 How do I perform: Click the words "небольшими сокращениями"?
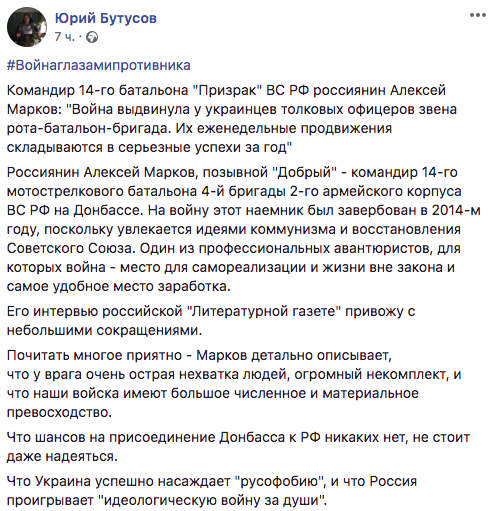click(104, 331)
